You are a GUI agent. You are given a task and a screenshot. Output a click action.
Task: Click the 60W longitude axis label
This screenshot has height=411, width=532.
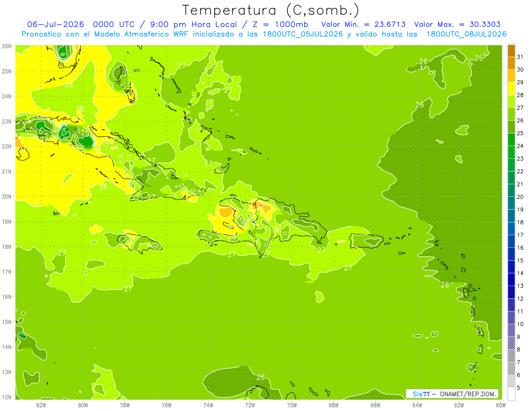(x=501, y=405)
